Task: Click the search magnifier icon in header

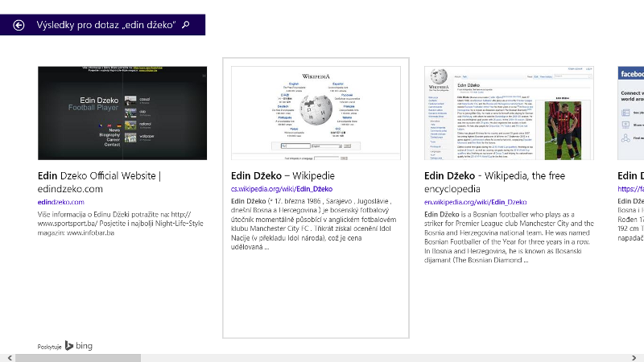Action: [186, 25]
